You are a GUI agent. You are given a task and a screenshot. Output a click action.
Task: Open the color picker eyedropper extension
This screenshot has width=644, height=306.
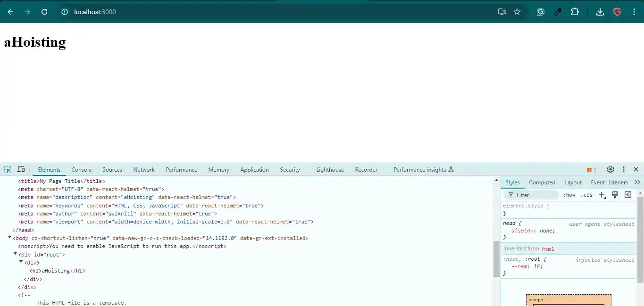pyautogui.click(x=558, y=12)
